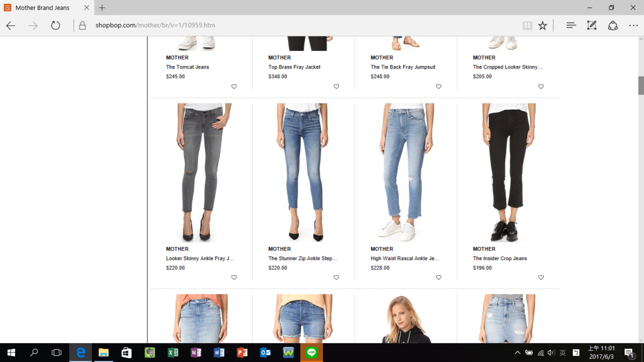Show hidden system tray icons

point(518,353)
